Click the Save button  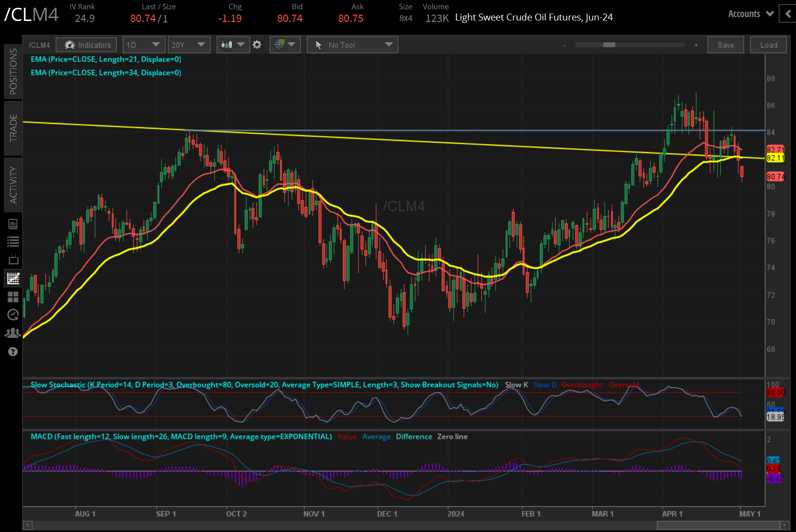click(726, 45)
